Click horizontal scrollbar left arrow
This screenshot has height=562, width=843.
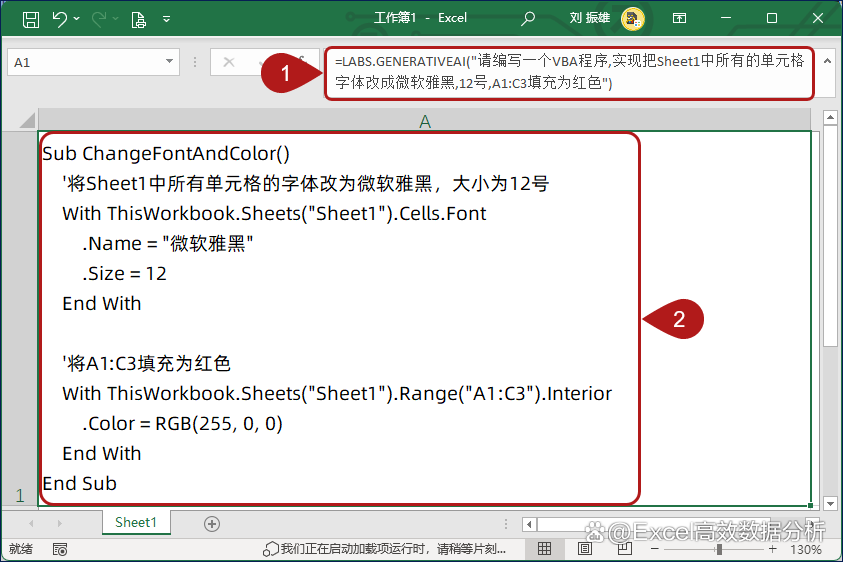(x=530, y=524)
